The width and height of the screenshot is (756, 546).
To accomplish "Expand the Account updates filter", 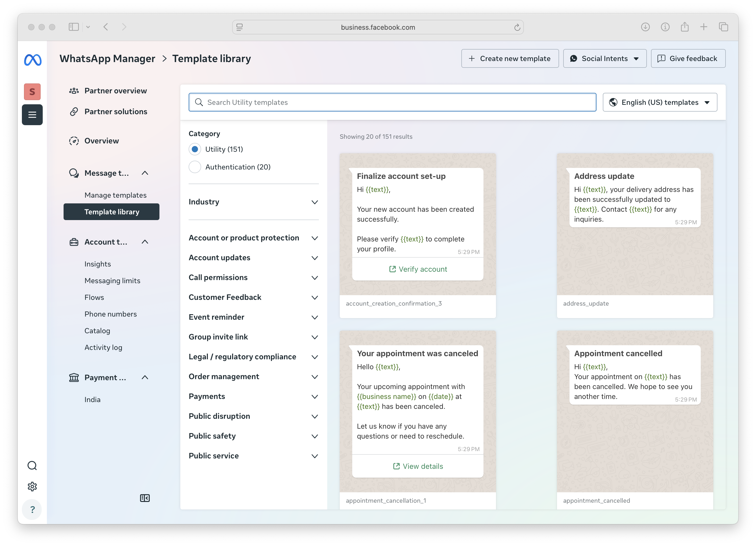I will 253,258.
